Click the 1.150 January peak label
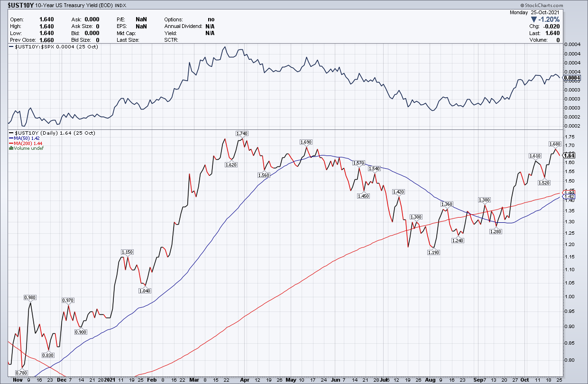Image resolution: width=588 pixels, height=384 pixels. pos(128,252)
